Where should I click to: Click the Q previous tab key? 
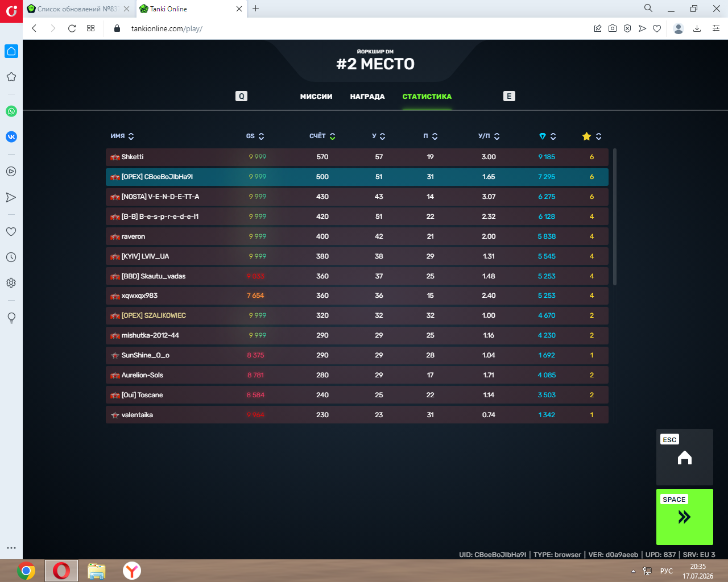coord(242,96)
